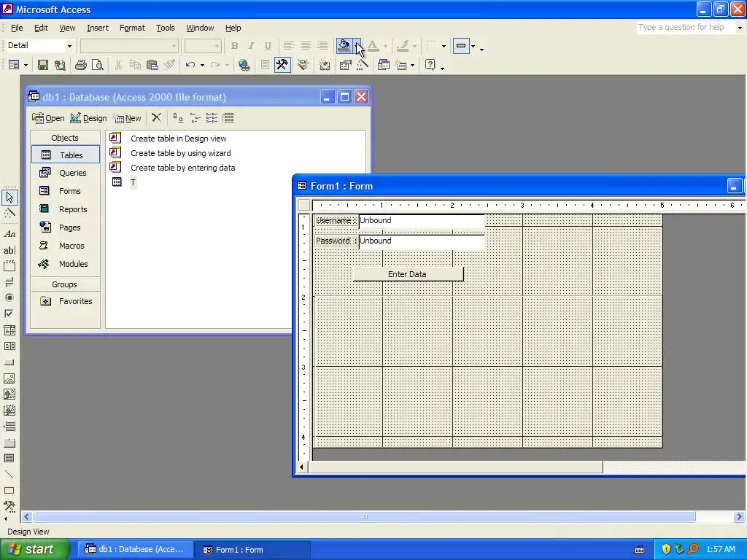The image size is (747, 560).
Task: Select the Combo Box tool
Action: coord(9,330)
